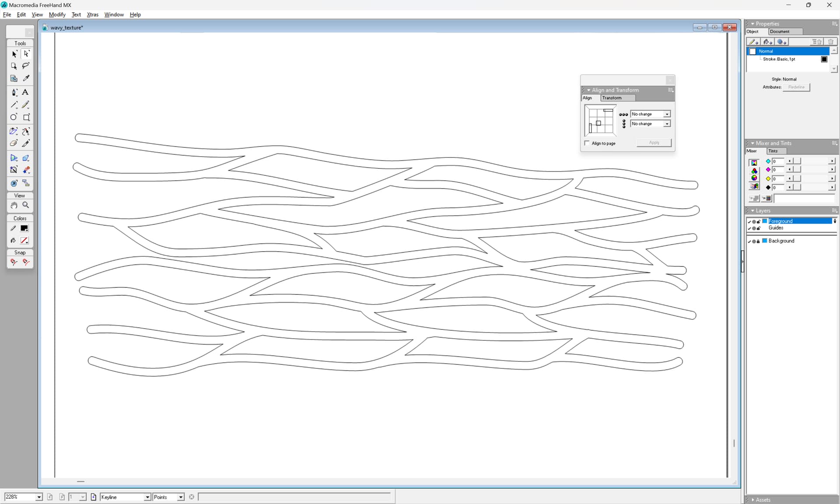This screenshot has width=840, height=504.
Task: Enable the Align to page checkbox
Action: (x=587, y=143)
